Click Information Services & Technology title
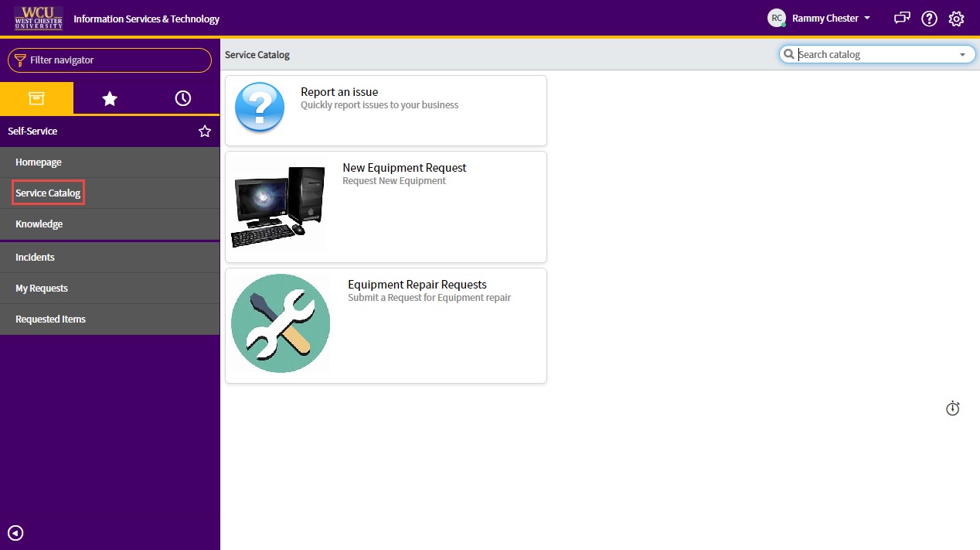980x550 pixels. pos(147,19)
